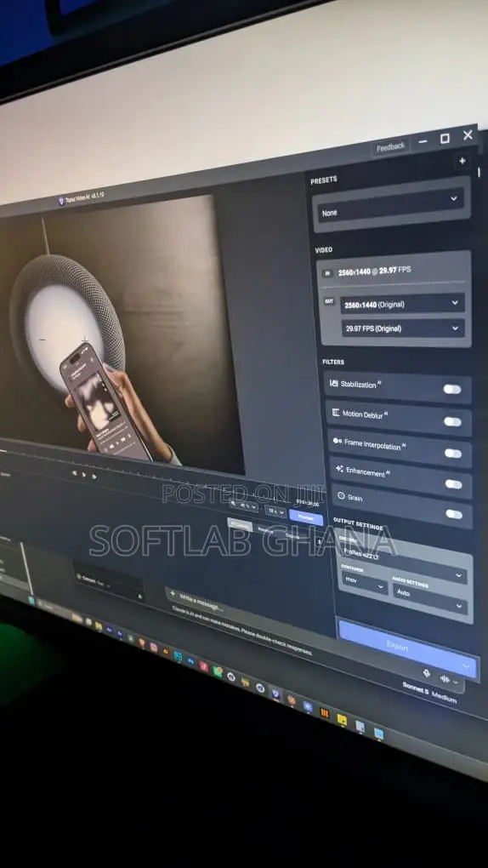Image resolution: width=488 pixels, height=868 pixels.
Task: Click the Stabilization filter icon
Action: 333,383
